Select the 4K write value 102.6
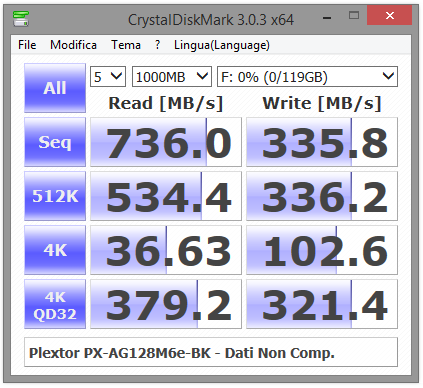This screenshot has width=423, height=388. click(322, 250)
